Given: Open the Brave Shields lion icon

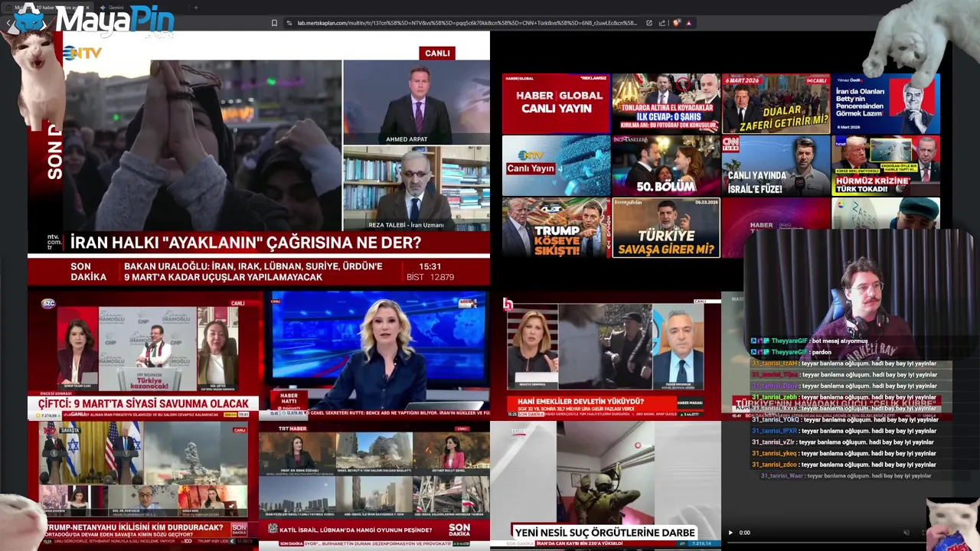Looking at the screenshot, I should [x=677, y=23].
